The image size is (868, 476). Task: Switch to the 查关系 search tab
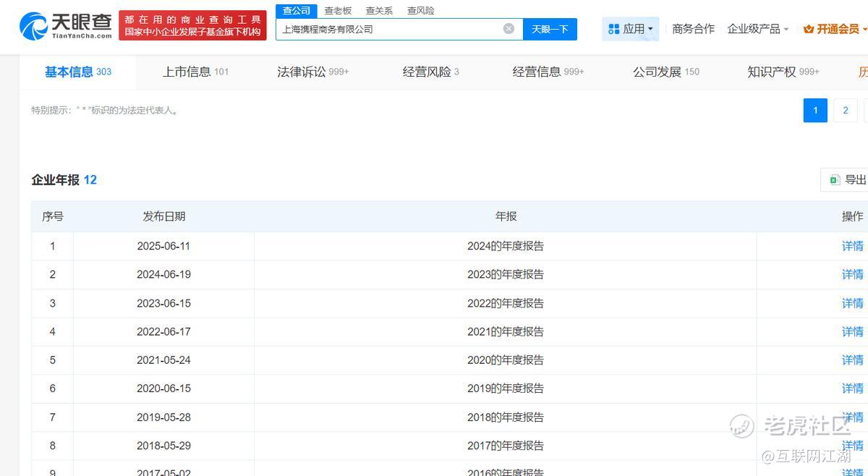379,11
